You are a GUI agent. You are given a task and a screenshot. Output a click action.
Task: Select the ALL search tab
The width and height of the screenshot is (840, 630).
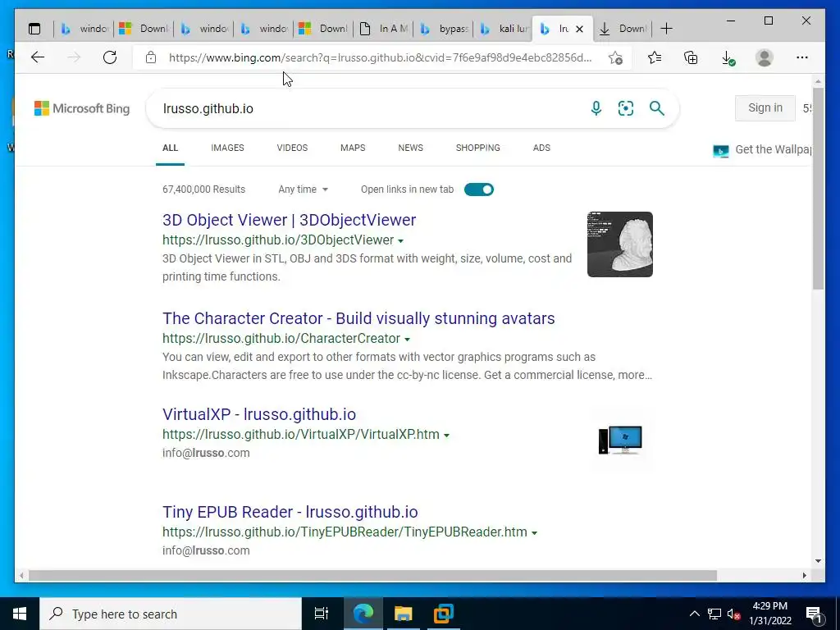[171, 148]
